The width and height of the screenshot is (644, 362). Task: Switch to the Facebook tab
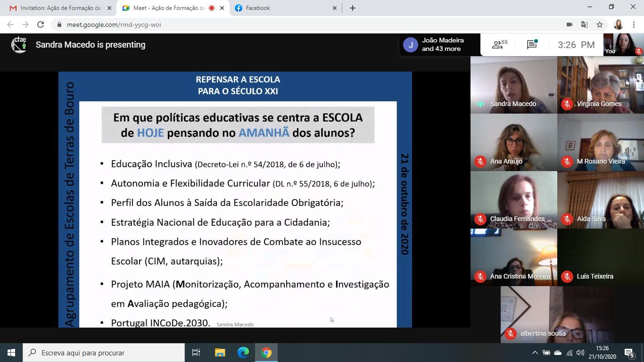(x=283, y=8)
